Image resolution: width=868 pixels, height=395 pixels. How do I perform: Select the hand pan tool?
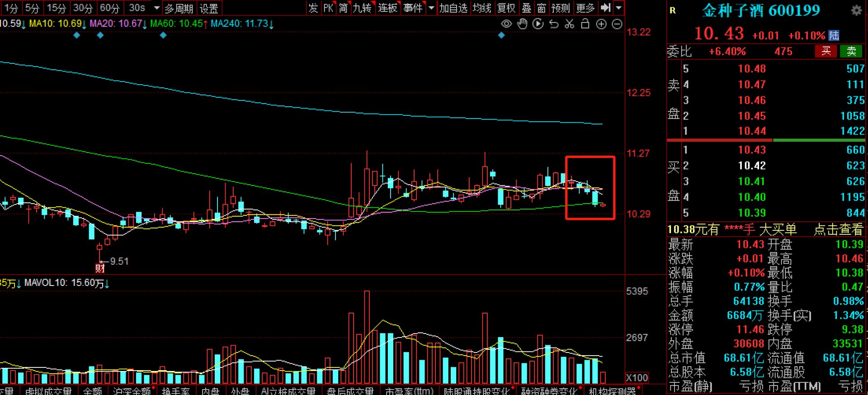[522, 24]
